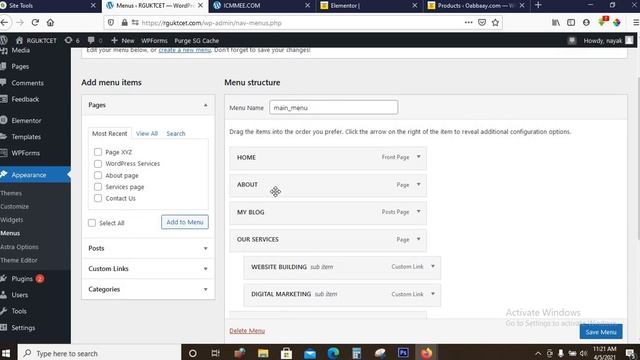The image size is (640, 360).
Task: Switch to the Search tab
Action: 176,133
